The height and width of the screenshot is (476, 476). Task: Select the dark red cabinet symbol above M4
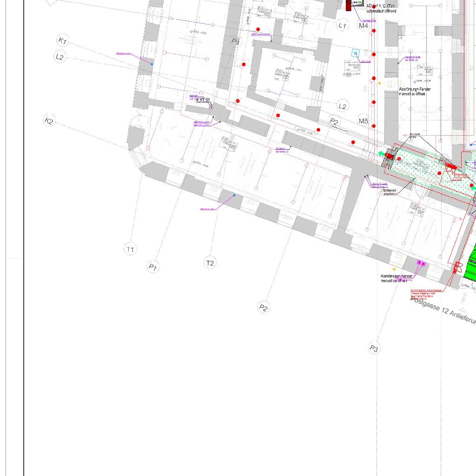click(x=349, y=6)
